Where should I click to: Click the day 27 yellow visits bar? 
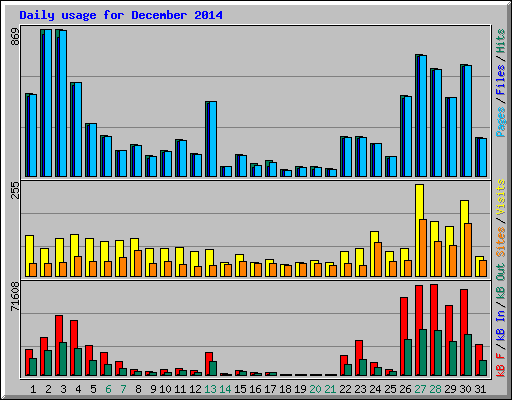(x=420, y=230)
